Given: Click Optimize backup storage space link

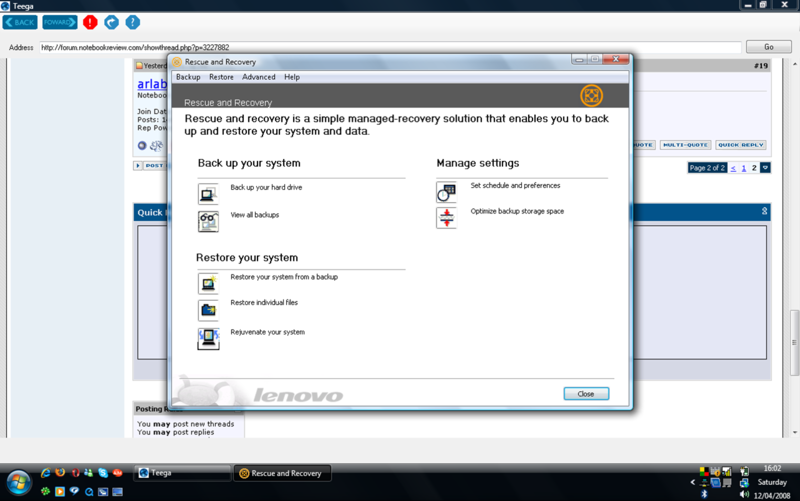Looking at the screenshot, I should (517, 211).
